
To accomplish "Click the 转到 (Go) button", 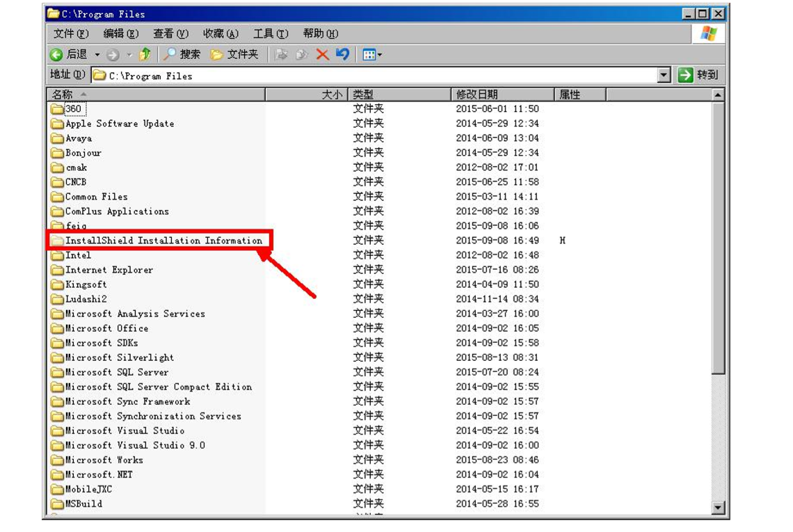I will [698, 75].
